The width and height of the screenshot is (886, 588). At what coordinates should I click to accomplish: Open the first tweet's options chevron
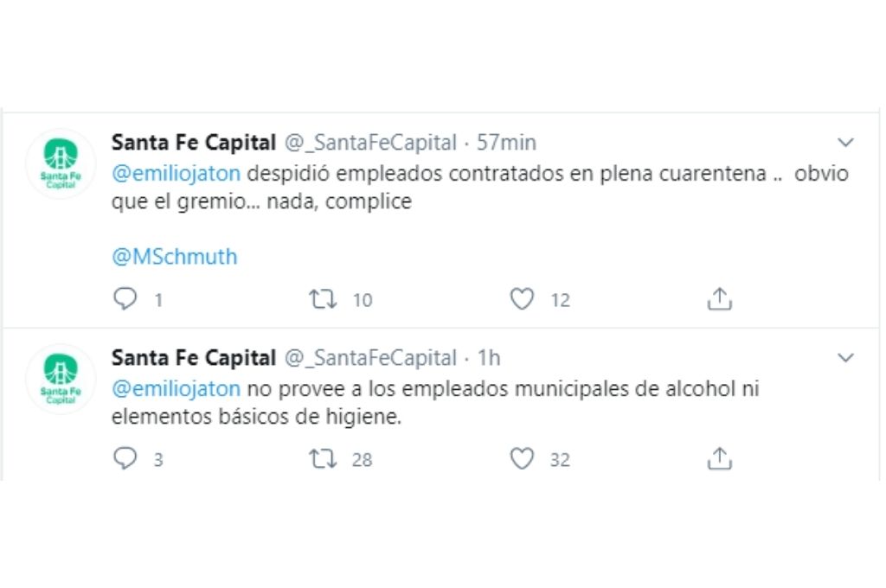point(845,143)
